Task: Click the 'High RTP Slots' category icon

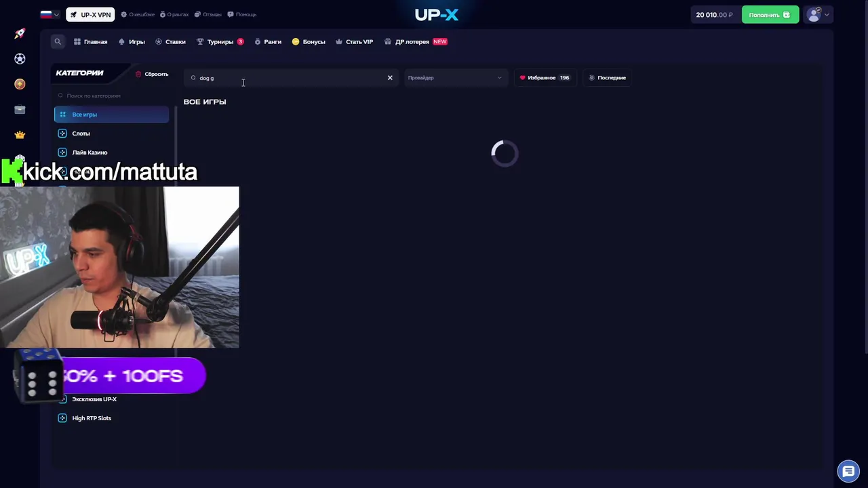Action: (x=62, y=418)
